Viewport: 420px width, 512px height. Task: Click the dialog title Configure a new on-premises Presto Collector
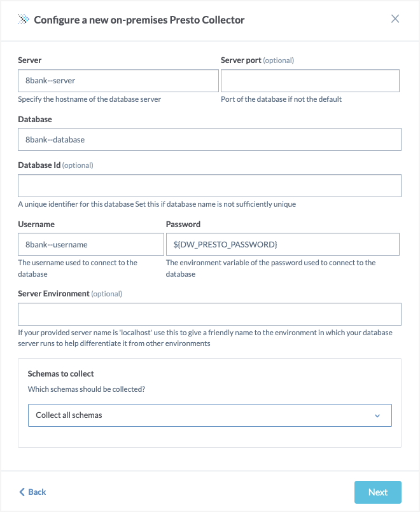click(139, 20)
